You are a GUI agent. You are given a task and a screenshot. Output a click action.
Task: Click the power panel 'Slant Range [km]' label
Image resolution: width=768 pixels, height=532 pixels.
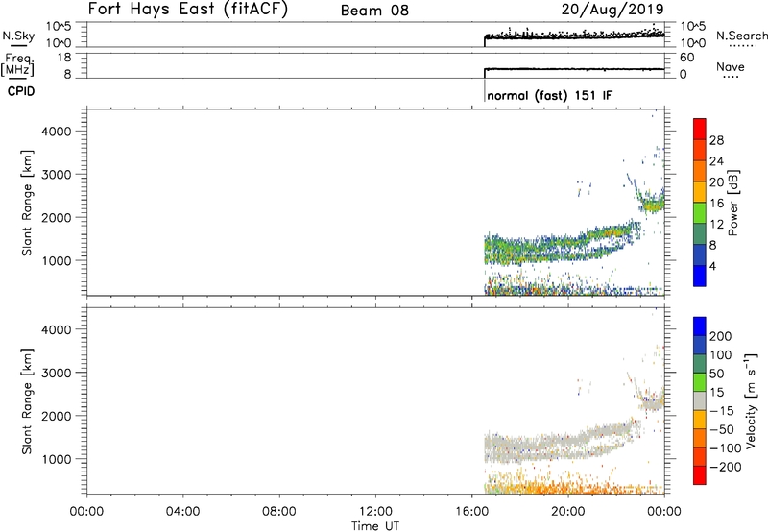pos(27,204)
